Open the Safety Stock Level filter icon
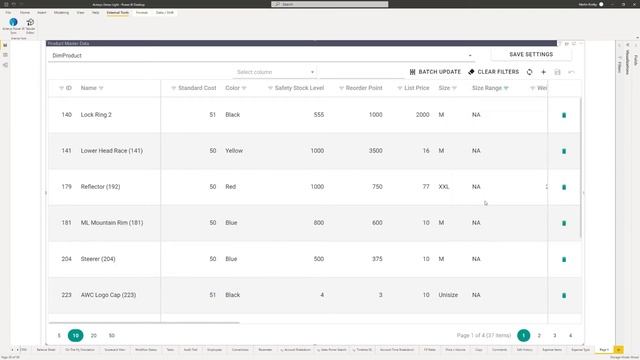 click(270, 88)
